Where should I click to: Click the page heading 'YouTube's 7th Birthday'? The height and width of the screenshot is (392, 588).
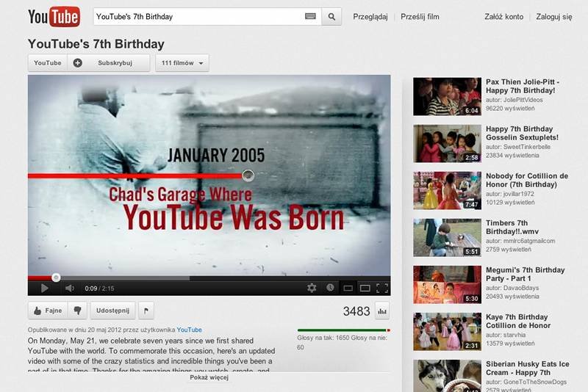(x=96, y=44)
